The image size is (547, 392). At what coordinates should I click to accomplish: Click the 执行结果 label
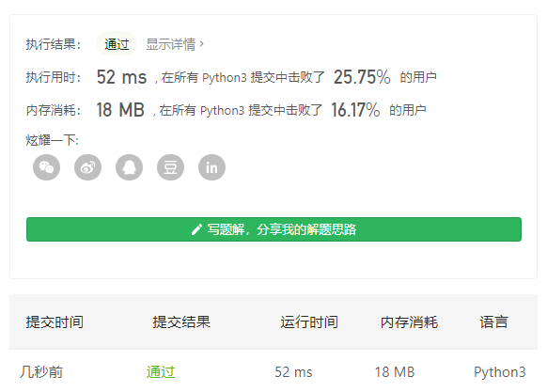pos(53,44)
